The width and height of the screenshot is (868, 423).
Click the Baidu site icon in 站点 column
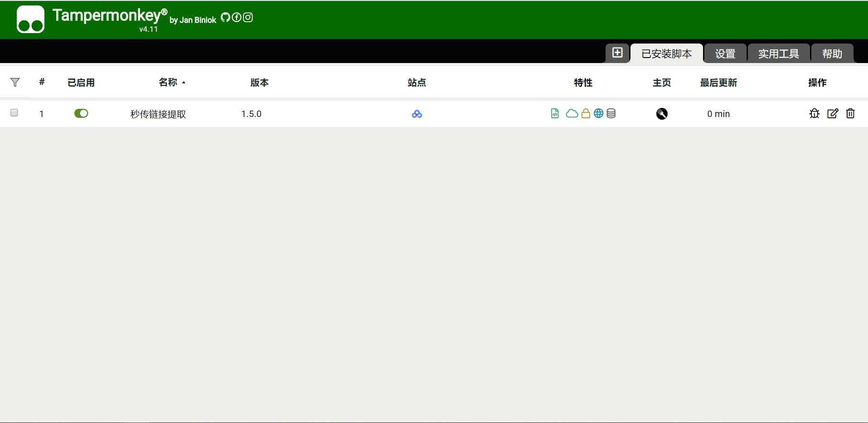[417, 114]
